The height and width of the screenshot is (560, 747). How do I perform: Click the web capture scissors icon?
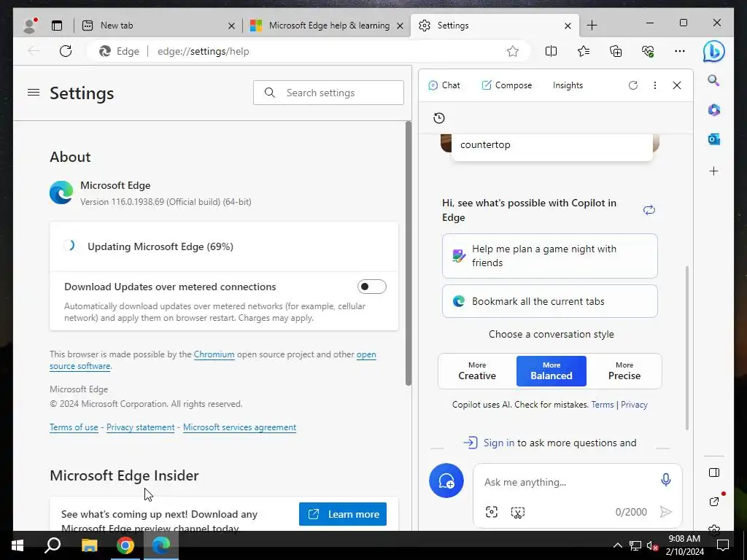pyautogui.click(x=518, y=512)
